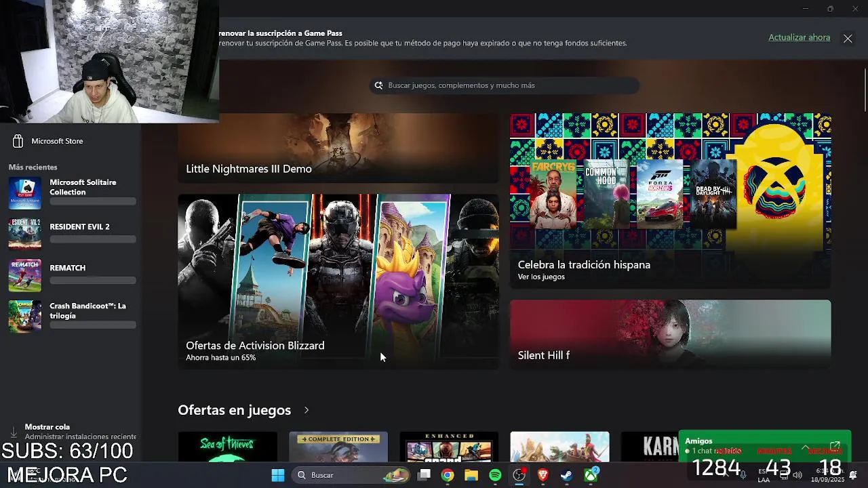The width and height of the screenshot is (868, 488).
Task: Launch Google Chrome from the taskbar
Action: click(448, 475)
